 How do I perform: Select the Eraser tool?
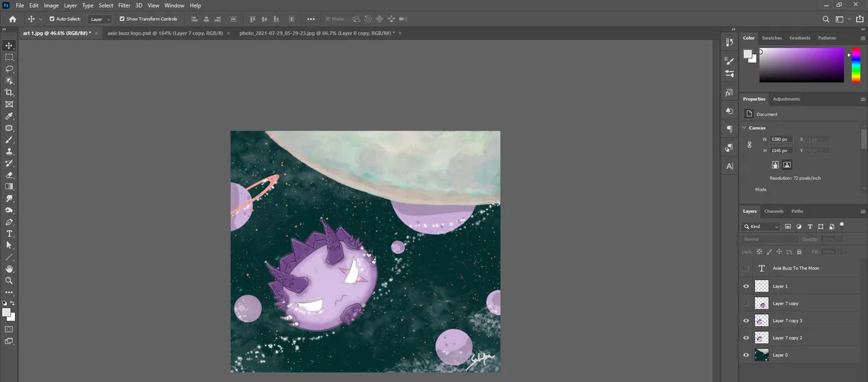(9, 174)
